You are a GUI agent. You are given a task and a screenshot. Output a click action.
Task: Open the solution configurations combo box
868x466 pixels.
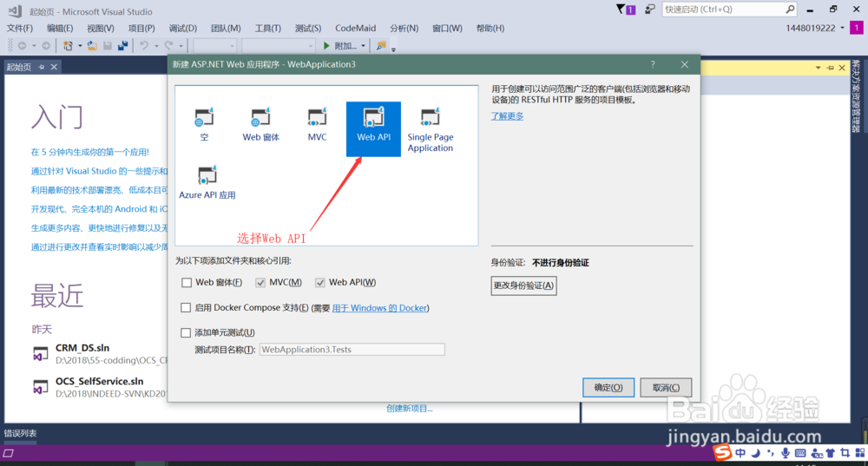(x=215, y=46)
